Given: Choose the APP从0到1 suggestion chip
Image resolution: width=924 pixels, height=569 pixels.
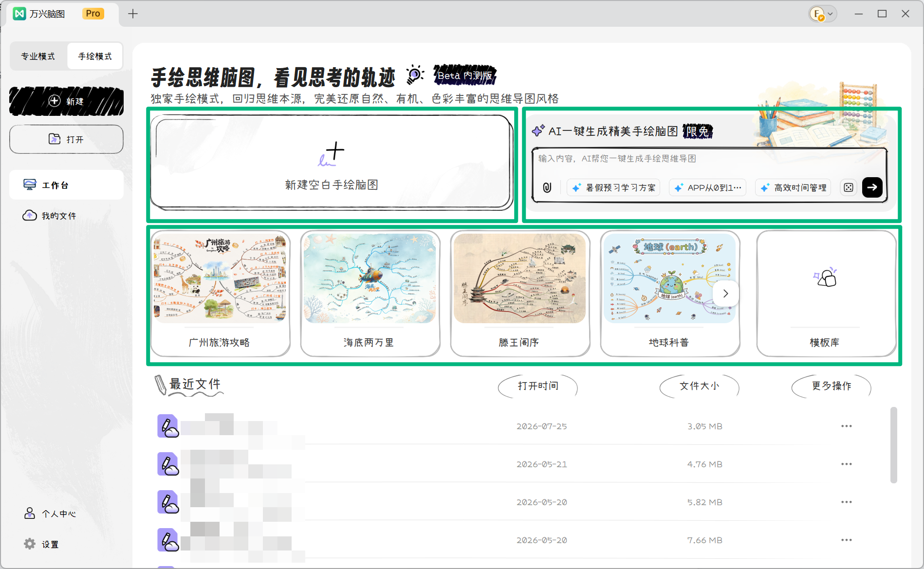Looking at the screenshot, I should tap(707, 187).
